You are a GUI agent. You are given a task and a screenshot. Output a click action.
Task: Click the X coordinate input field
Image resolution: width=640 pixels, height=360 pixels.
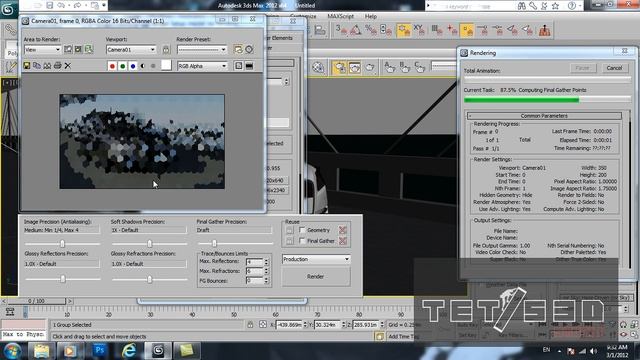point(289,324)
